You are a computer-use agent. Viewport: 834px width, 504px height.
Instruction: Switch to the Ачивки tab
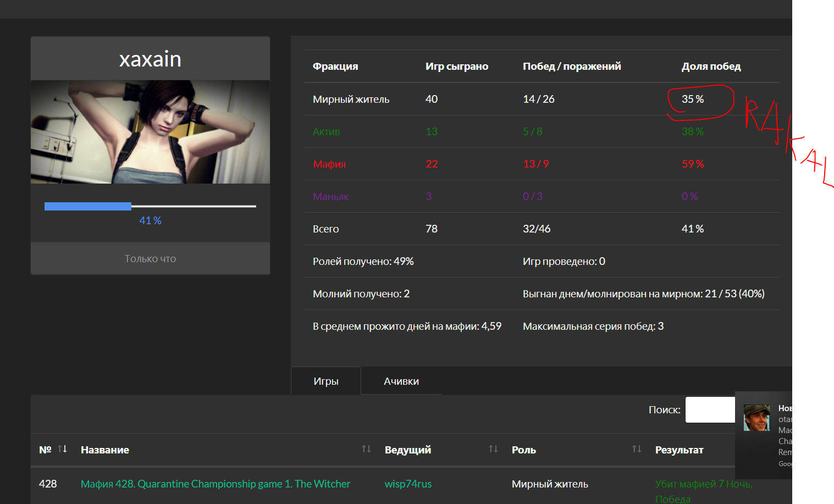pyautogui.click(x=401, y=381)
